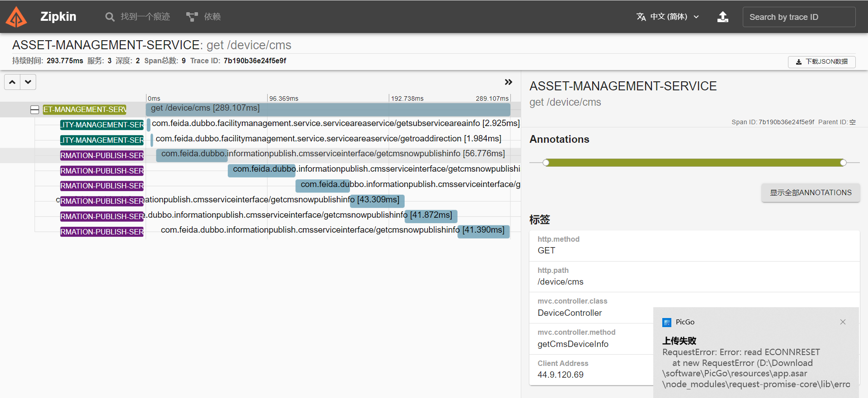Collapse the root ASSET-MANAGEMENT-SERVICE span tree
This screenshot has height=398, width=868.
click(35, 110)
